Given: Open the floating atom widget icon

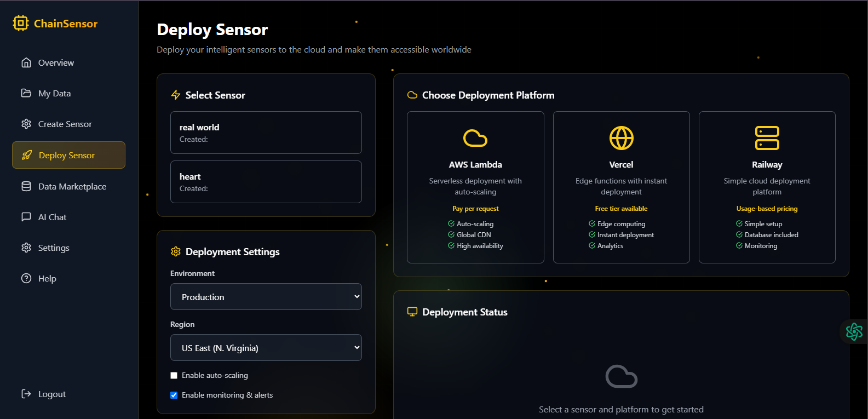Looking at the screenshot, I should pyautogui.click(x=854, y=331).
